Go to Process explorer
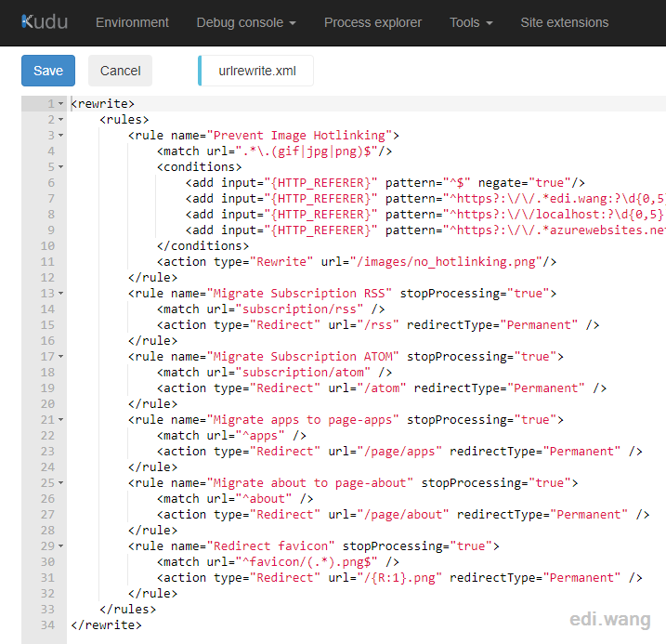The height and width of the screenshot is (644, 666). 372,22
